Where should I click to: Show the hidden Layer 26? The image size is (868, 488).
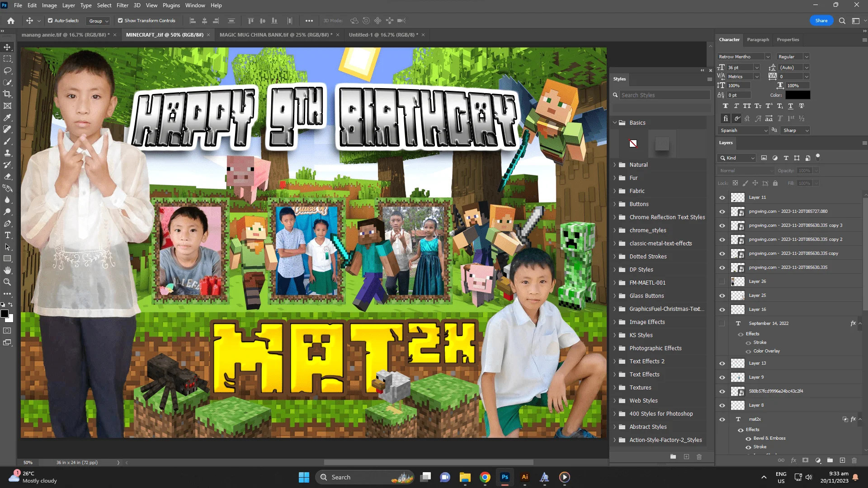722,282
